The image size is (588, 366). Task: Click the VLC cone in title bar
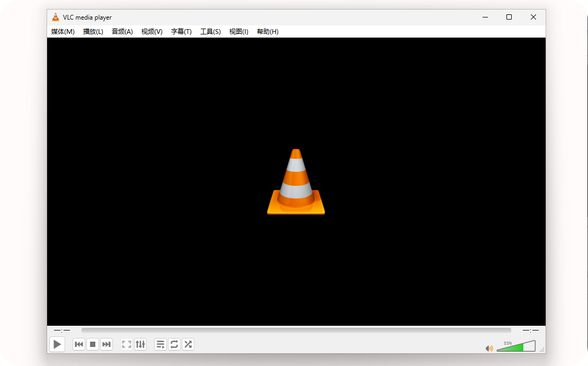tap(56, 17)
